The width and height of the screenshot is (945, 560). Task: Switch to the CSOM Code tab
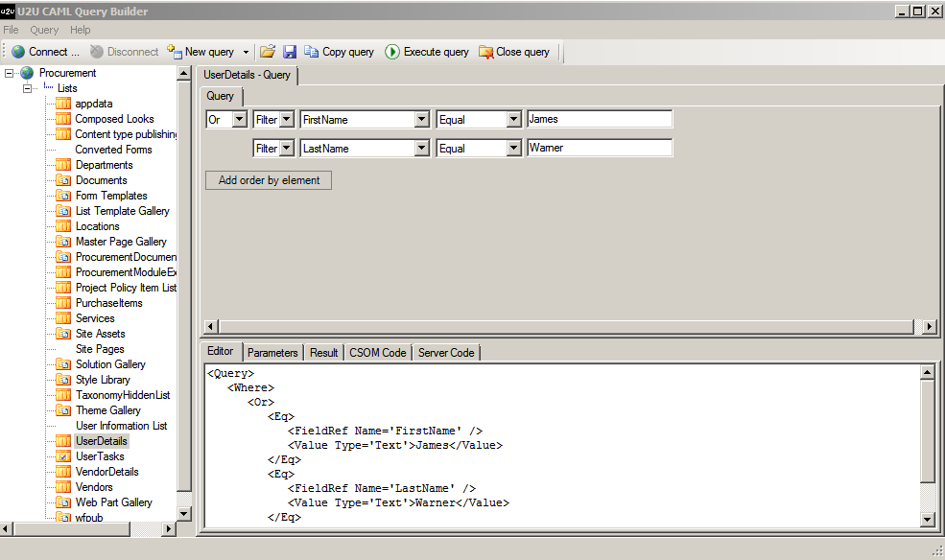click(377, 353)
